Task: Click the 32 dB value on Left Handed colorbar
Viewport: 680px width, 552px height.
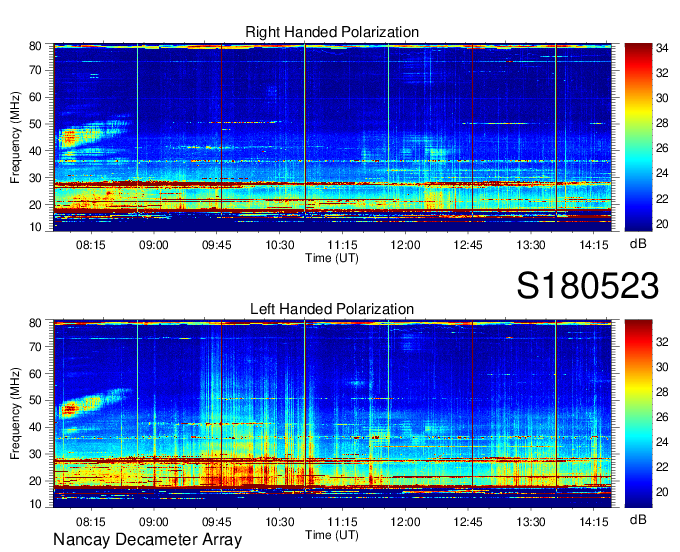Action: (662, 342)
